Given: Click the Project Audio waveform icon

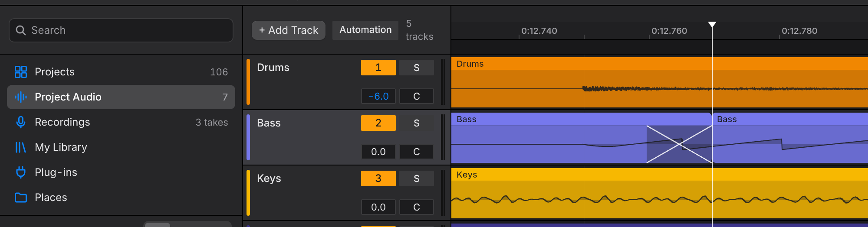Looking at the screenshot, I should pos(20,97).
